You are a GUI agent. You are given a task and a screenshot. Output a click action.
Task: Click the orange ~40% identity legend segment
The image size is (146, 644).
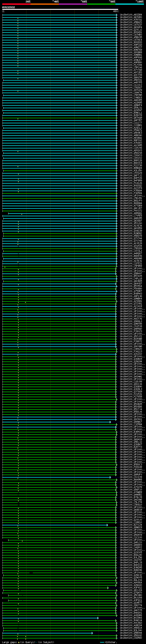click(x=45, y=4)
